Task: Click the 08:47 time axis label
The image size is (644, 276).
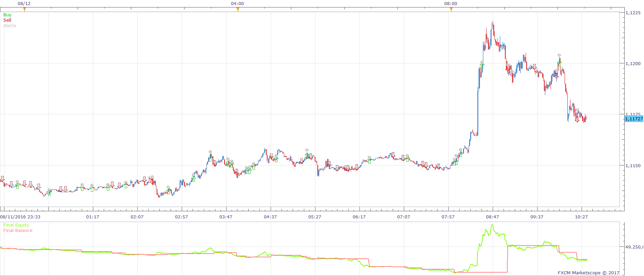Action: pyautogui.click(x=492, y=217)
